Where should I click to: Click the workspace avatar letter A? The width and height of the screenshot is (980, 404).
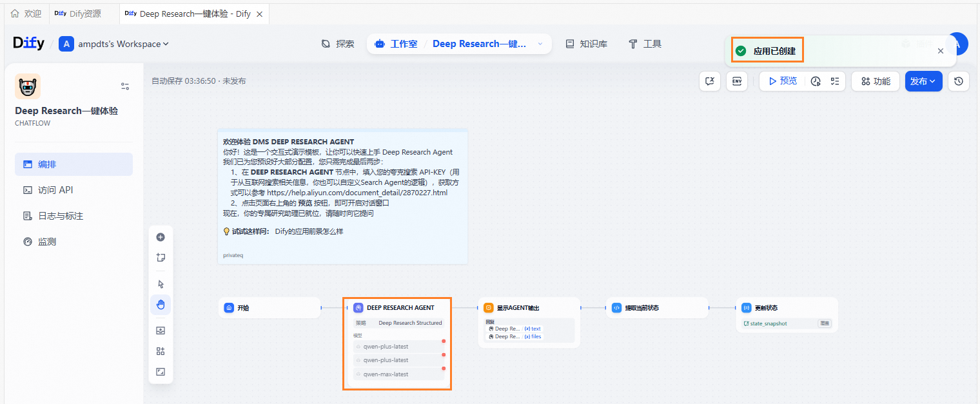click(x=66, y=44)
